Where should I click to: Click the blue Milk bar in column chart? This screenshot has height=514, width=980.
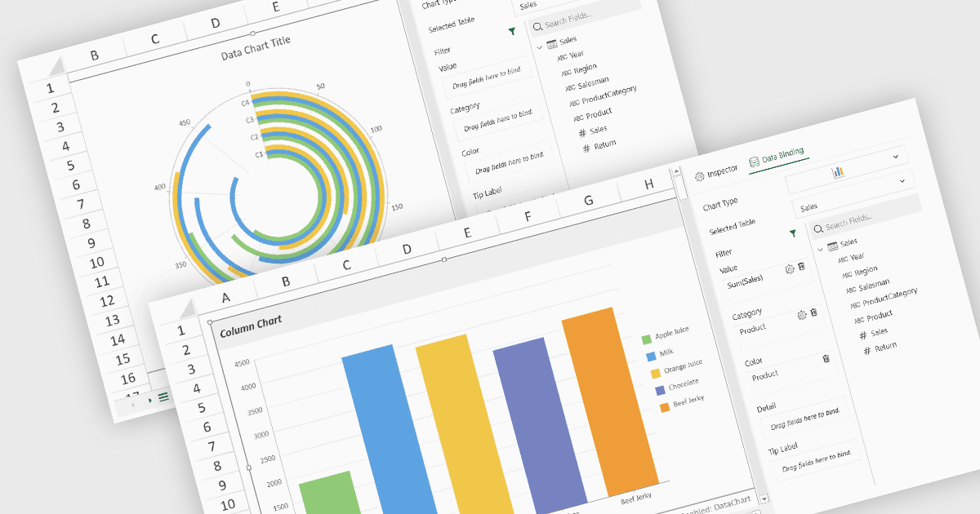[x=390, y=429]
